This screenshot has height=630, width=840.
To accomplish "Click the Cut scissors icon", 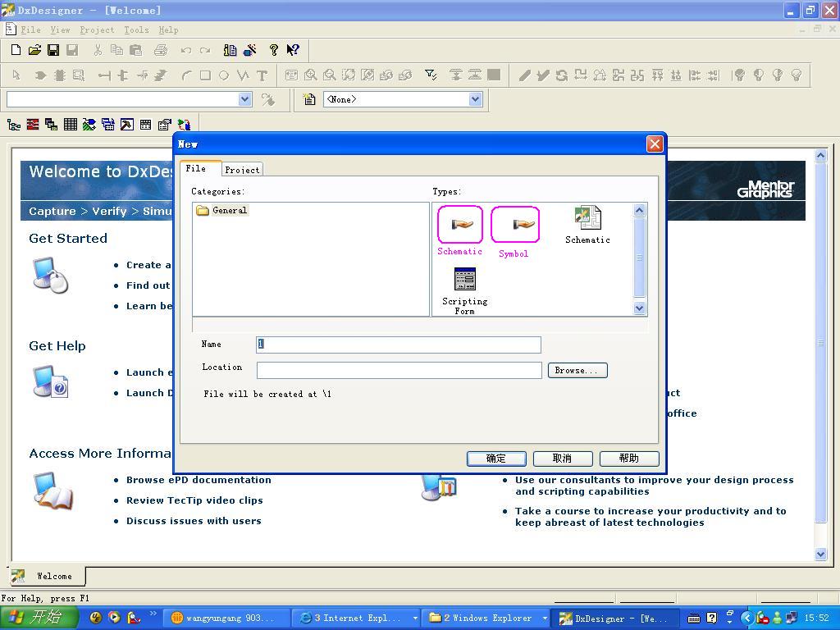I will click(x=98, y=50).
